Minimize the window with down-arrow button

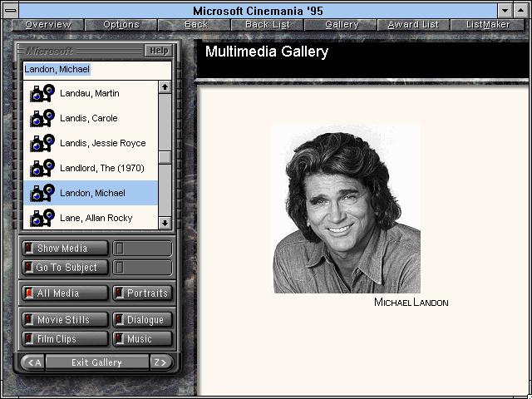(505, 11)
